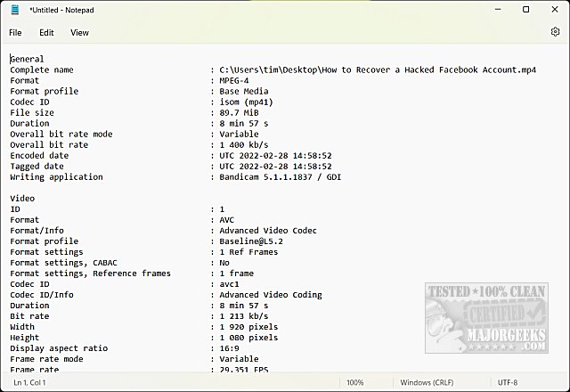The width and height of the screenshot is (570, 392).
Task: Click the Notepad app icon in title bar
Action: (12, 10)
